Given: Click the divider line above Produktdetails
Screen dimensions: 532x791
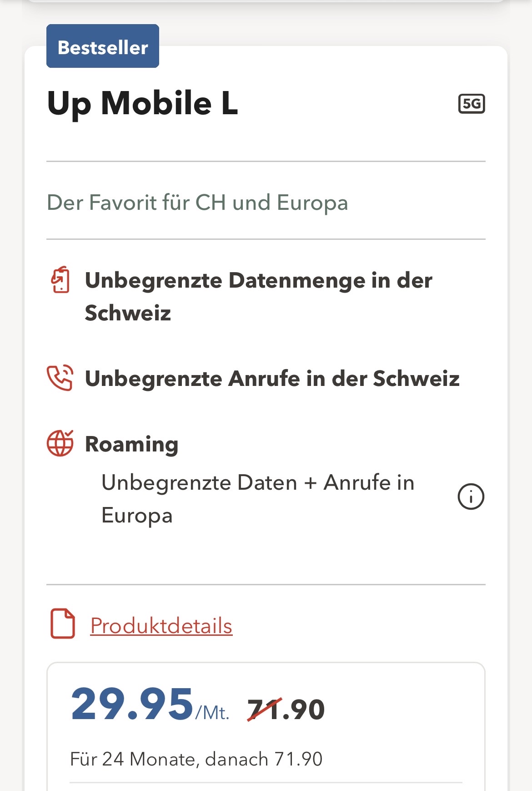Looking at the screenshot, I should (x=266, y=584).
